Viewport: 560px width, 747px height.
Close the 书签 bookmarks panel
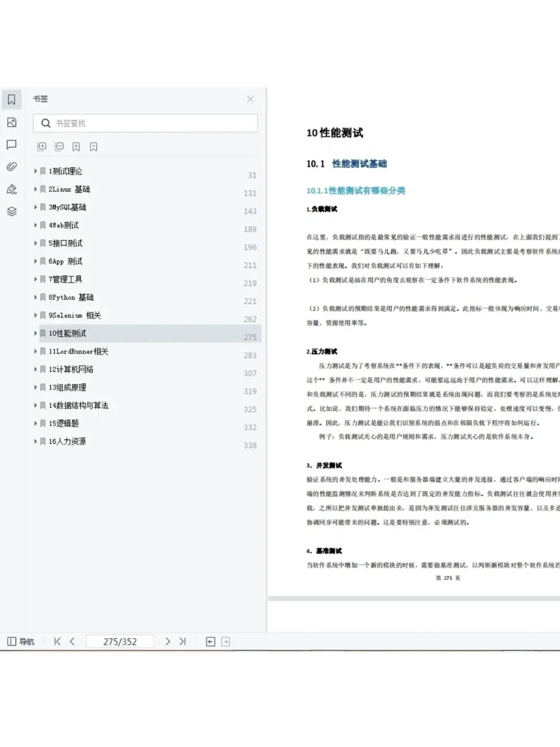(250, 99)
